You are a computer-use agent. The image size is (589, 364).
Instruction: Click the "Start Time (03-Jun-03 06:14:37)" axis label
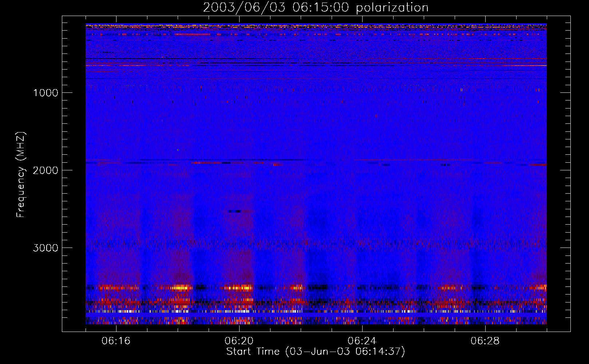coord(316,352)
